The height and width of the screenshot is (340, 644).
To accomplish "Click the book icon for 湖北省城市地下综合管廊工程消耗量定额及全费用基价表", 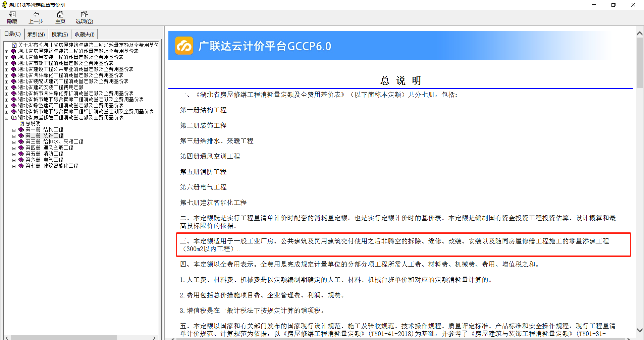I will [x=14, y=99].
